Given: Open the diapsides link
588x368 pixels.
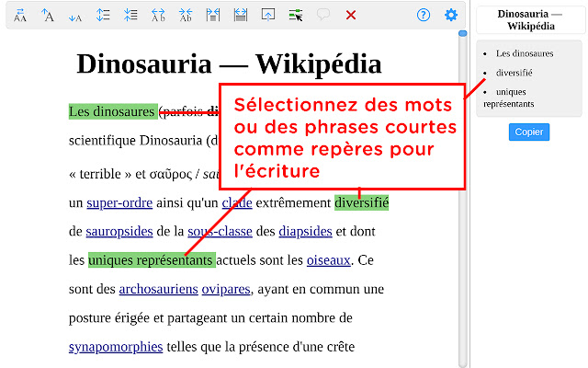Looking at the screenshot, I should coord(305,232).
